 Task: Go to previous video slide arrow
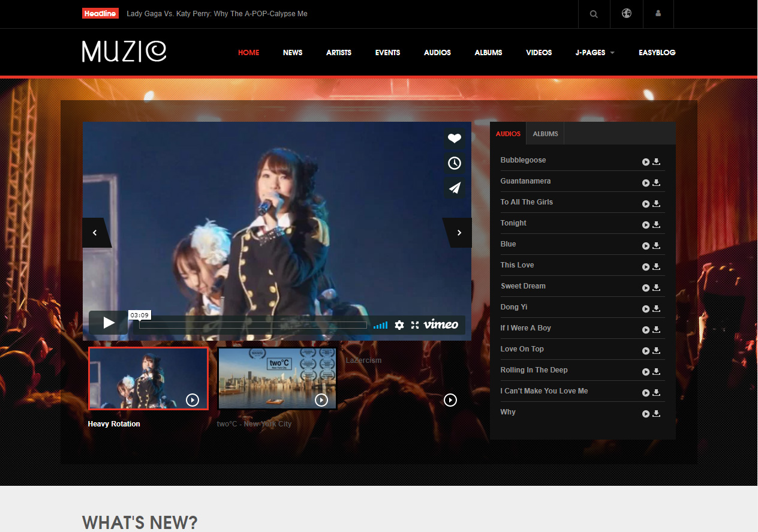coord(95,233)
